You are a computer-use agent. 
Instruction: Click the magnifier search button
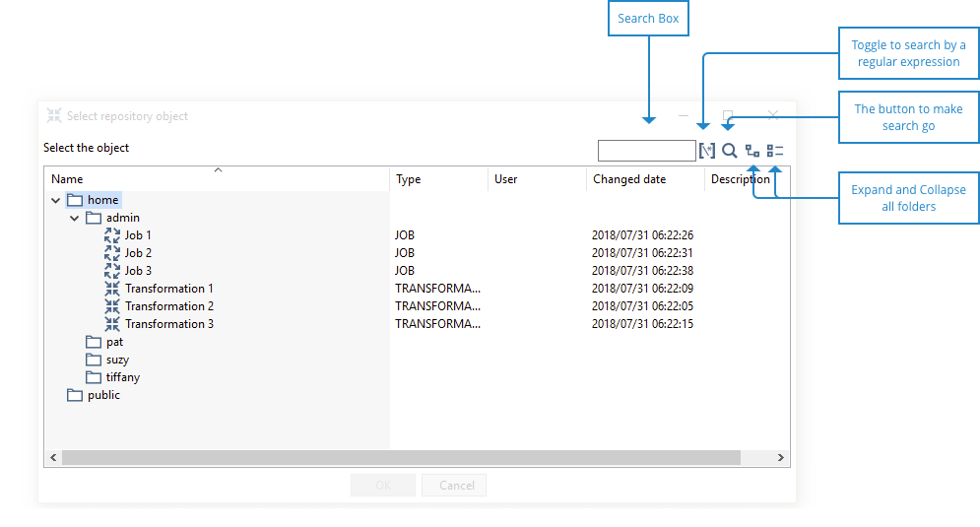pyautogui.click(x=730, y=151)
